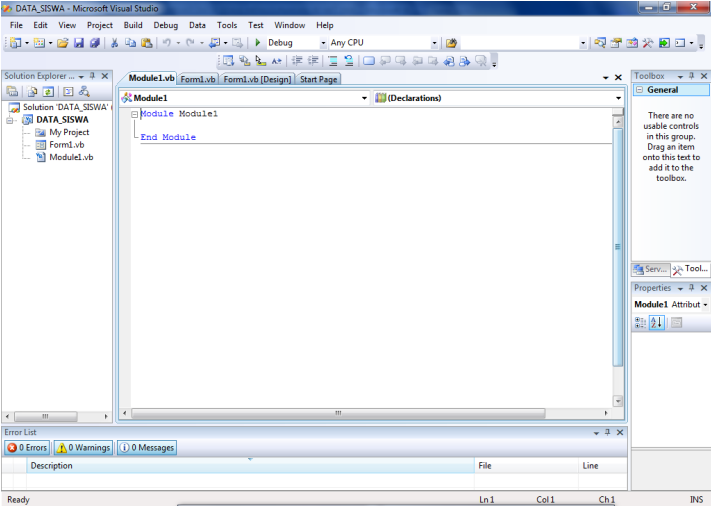The height and width of the screenshot is (506, 711).
Task: Click the Open File folder icon
Action: click(x=63, y=43)
